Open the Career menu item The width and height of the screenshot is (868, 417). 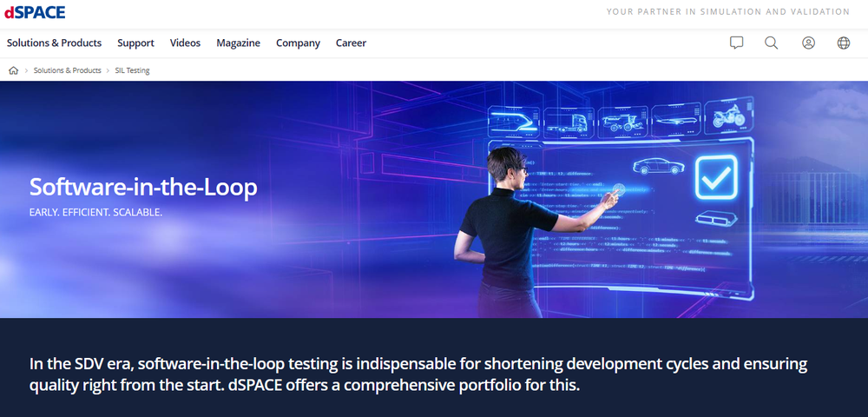[351, 43]
